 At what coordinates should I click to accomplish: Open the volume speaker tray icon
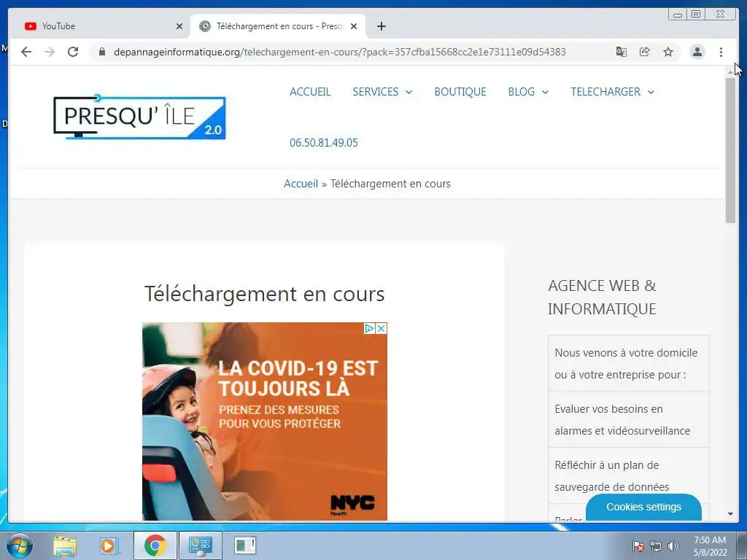point(673,546)
